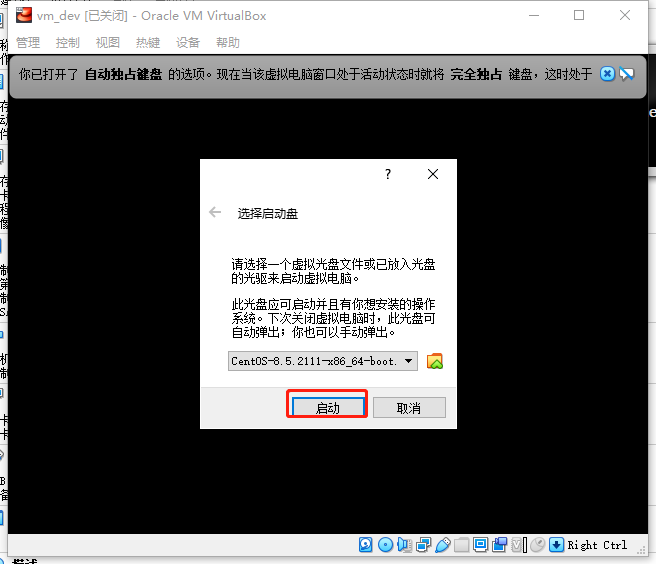Open the 设备 menu
Image resolution: width=656 pixels, height=564 pixels.
tap(188, 42)
